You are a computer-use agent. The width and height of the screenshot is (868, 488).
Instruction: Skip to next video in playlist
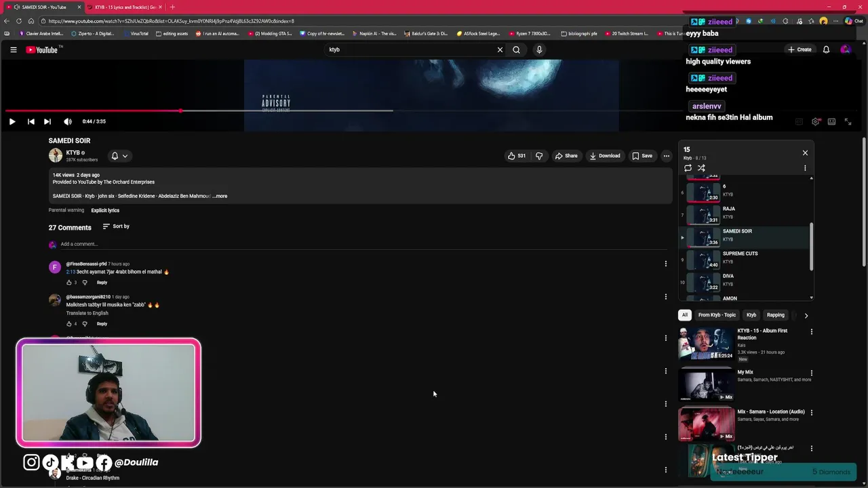[47, 121]
